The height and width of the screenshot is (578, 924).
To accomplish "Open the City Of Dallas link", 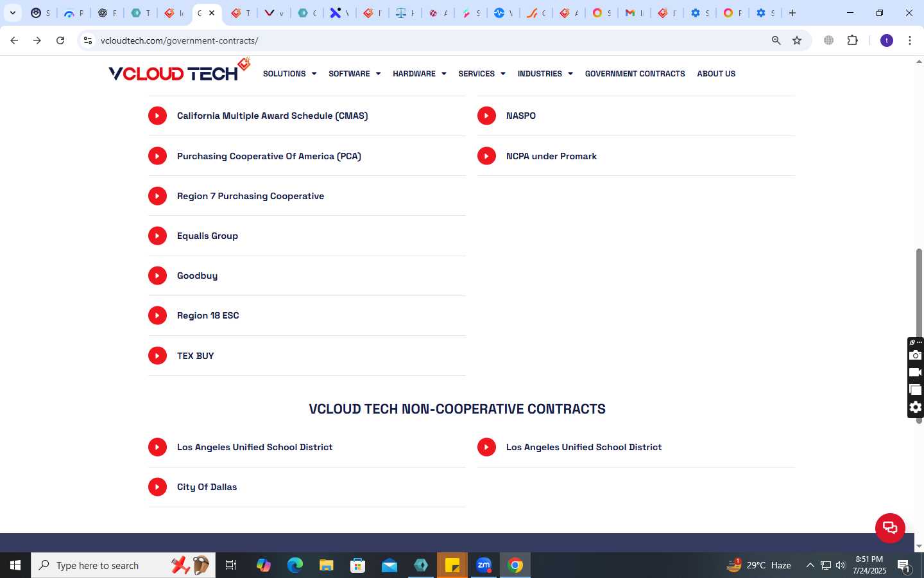I will [207, 487].
